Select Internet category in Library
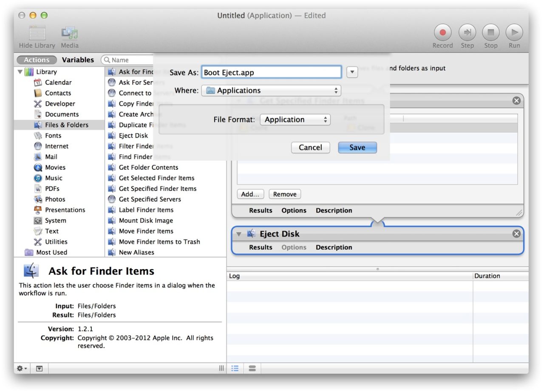This screenshot has height=392, width=544. 57,146
